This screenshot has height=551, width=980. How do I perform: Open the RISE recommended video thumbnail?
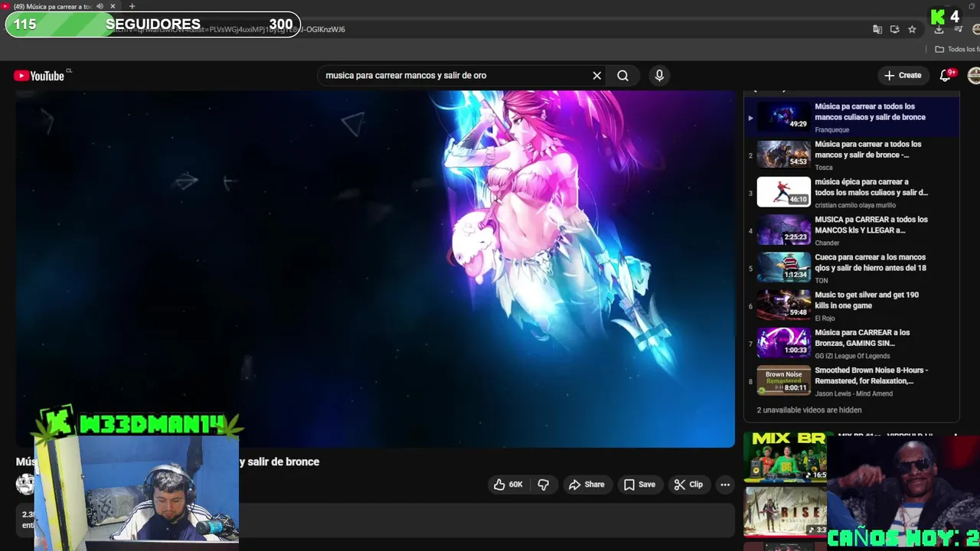pyautogui.click(x=785, y=511)
